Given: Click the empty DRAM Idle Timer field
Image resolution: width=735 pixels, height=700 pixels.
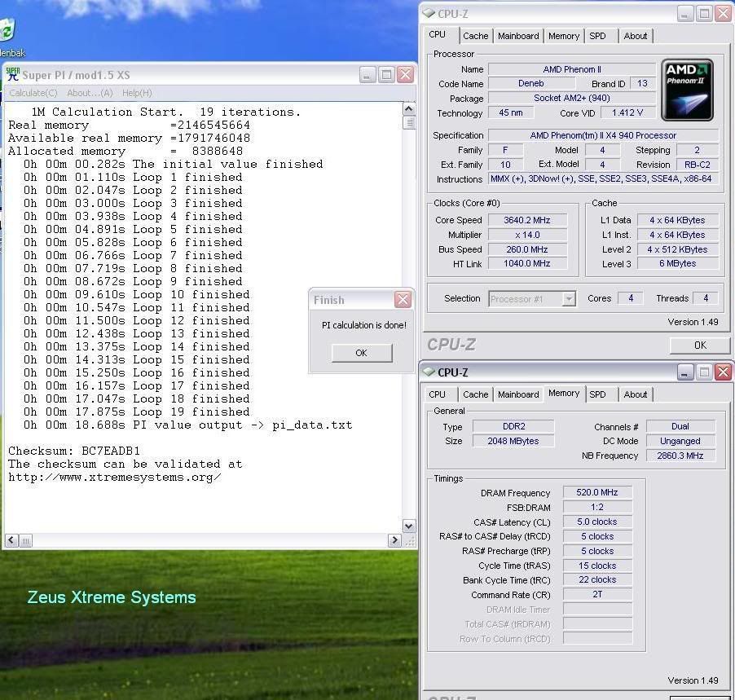Looking at the screenshot, I should 597,610.
